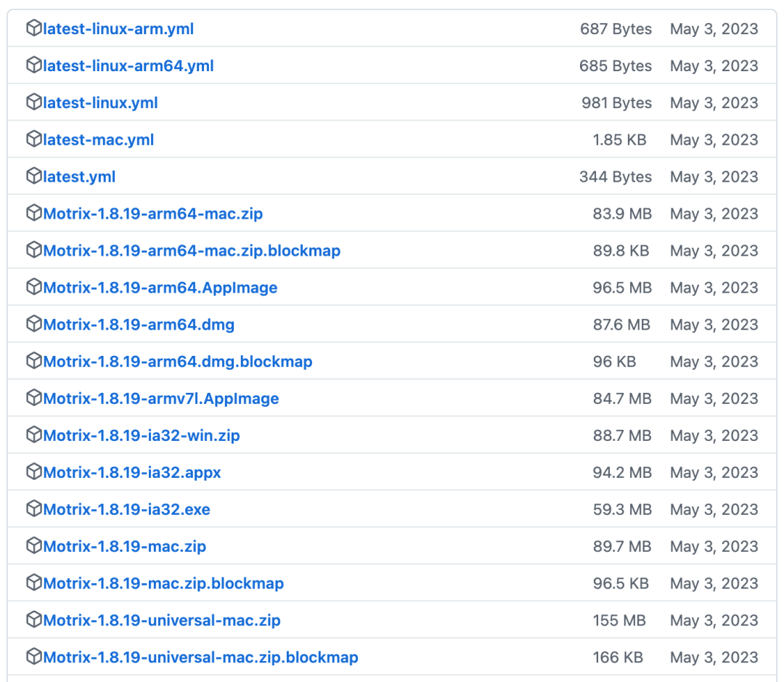Viewport: 784px width, 682px height.
Task: Download Motrix-1.8.19-universal-mac.zip.blockmap
Action: point(200,658)
